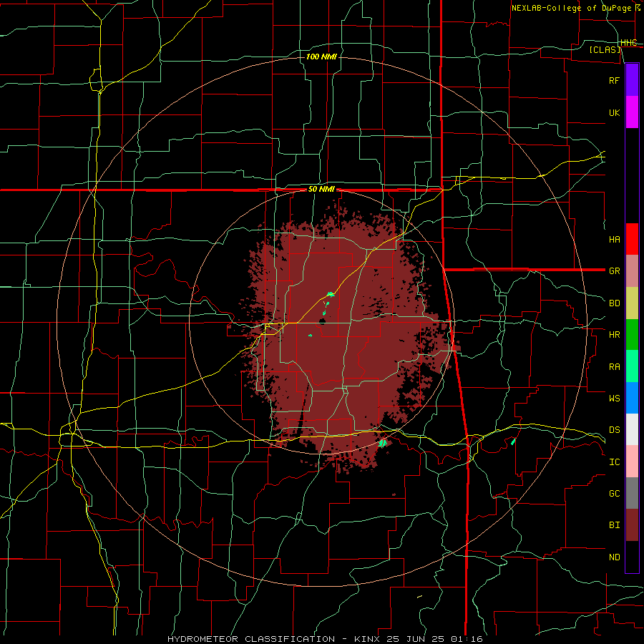This screenshot has width=644, height=644.
Task: Click the green rain echo near south ring edge
Action: [382, 443]
